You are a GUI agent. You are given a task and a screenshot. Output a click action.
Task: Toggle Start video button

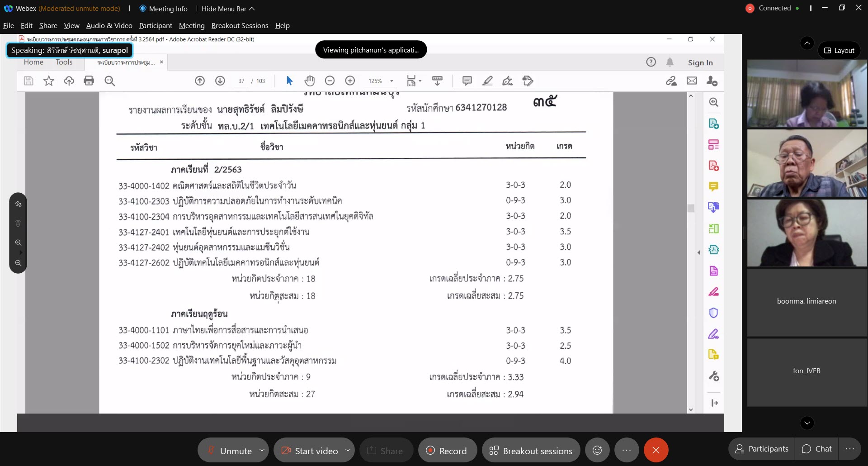coord(310,451)
